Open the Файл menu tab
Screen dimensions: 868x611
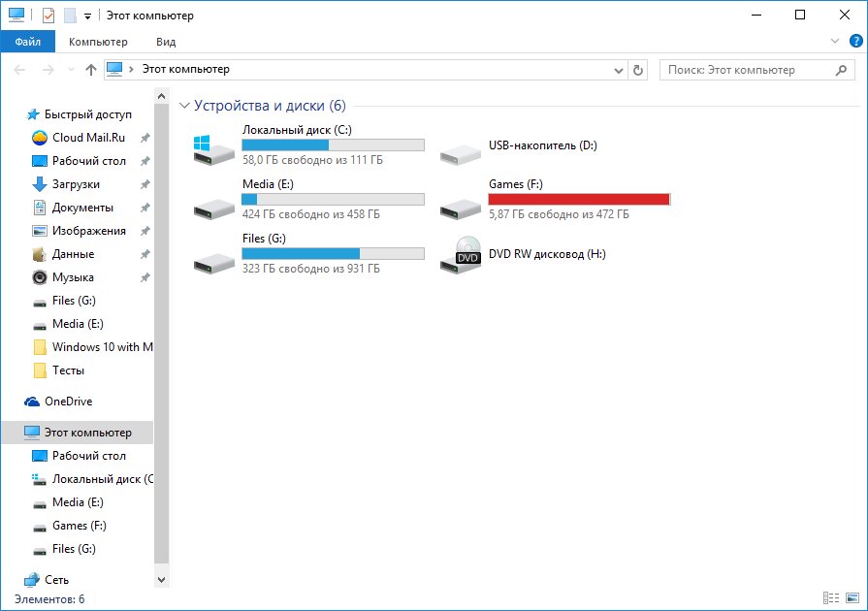click(28, 42)
